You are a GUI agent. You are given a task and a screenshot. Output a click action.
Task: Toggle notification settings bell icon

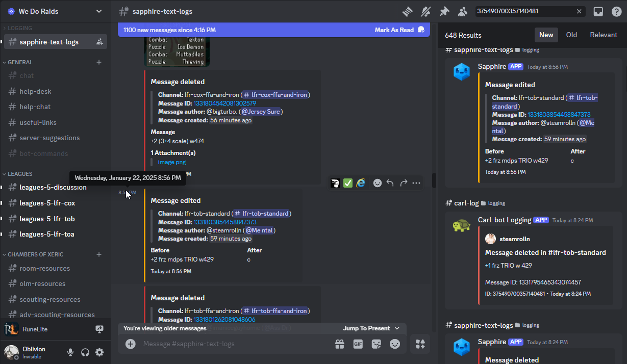[425, 11]
